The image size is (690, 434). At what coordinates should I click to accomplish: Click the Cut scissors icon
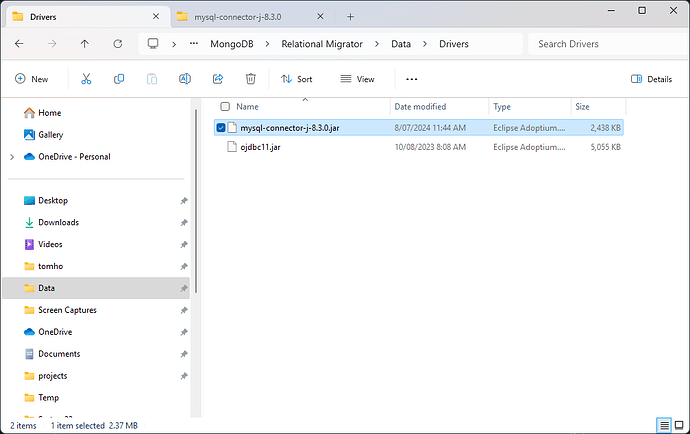[x=86, y=79]
